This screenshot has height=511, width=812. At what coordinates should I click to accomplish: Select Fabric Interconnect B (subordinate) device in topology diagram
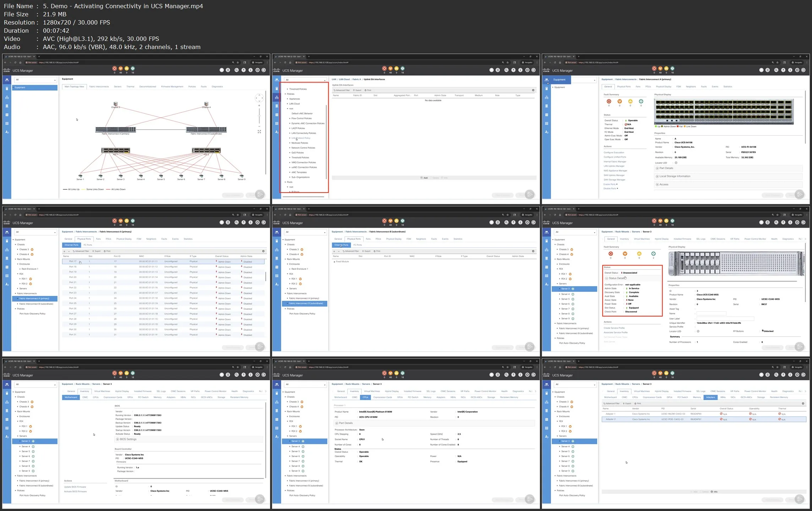206,130
